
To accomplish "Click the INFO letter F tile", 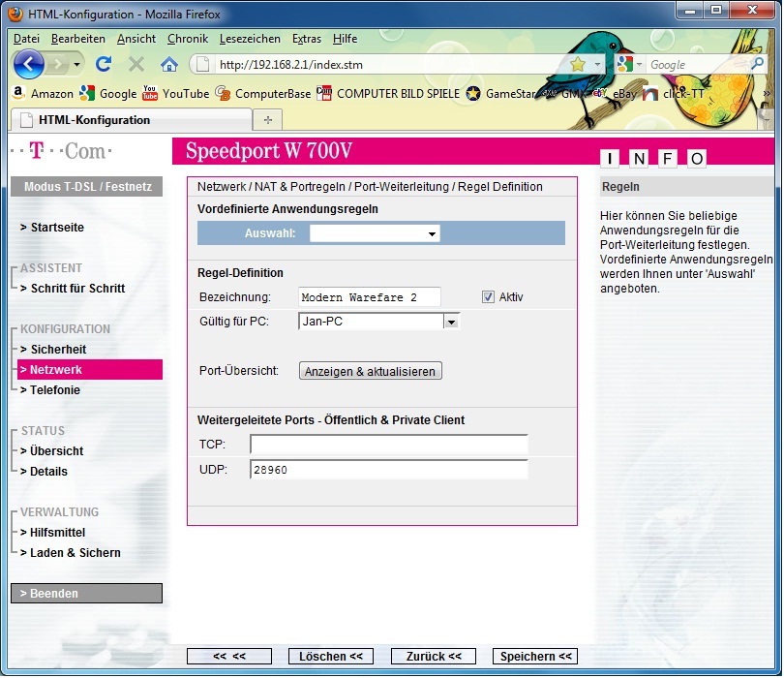I will [668, 159].
